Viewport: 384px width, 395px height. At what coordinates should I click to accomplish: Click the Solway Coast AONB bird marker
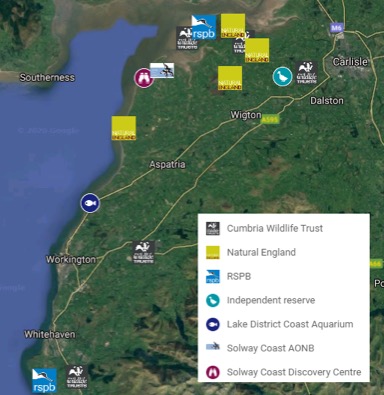[x=162, y=70]
